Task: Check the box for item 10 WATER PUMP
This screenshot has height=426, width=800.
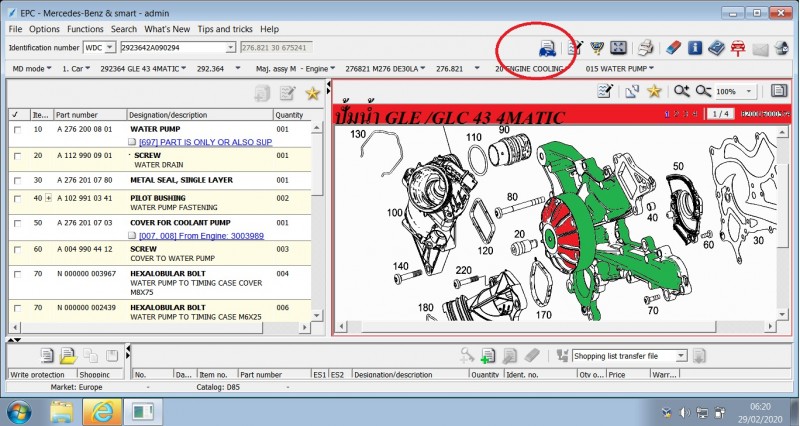Action: click(17, 130)
